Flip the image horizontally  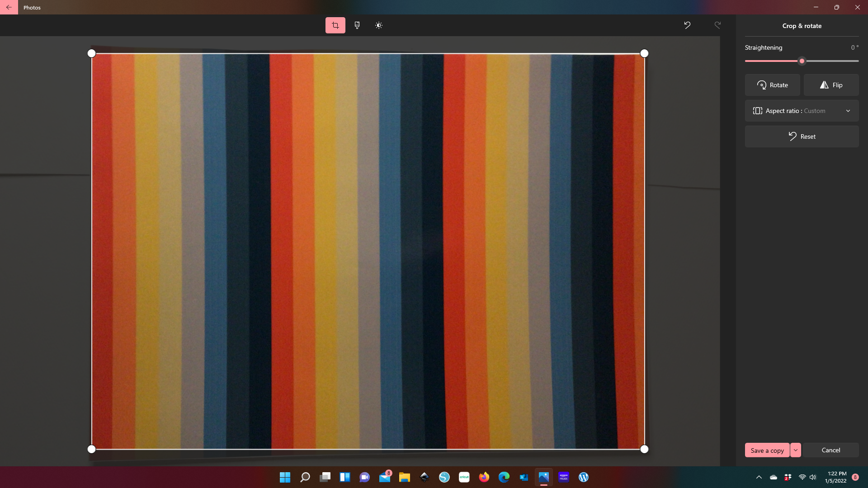click(x=831, y=85)
